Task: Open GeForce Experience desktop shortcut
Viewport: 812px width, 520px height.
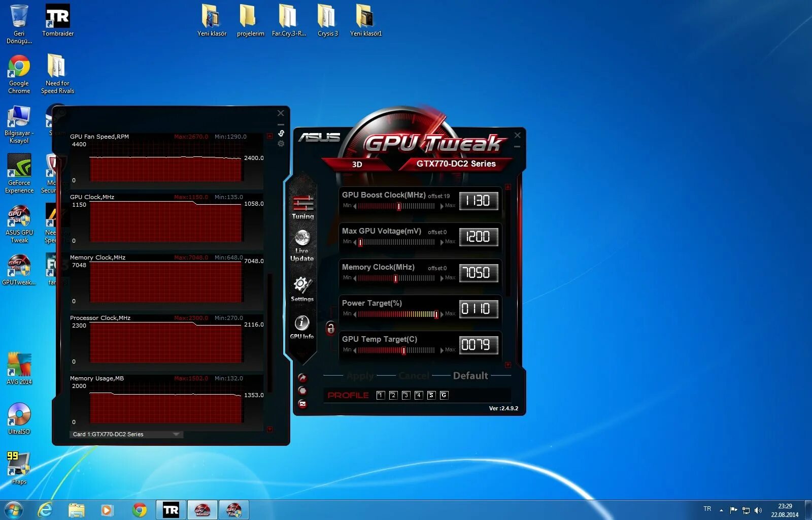Action: tap(19, 174)
